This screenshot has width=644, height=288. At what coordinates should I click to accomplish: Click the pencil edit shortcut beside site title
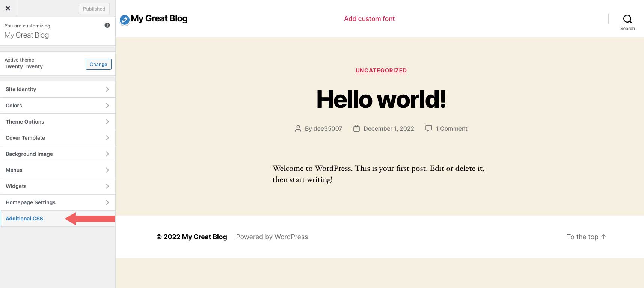pos(124,20)
